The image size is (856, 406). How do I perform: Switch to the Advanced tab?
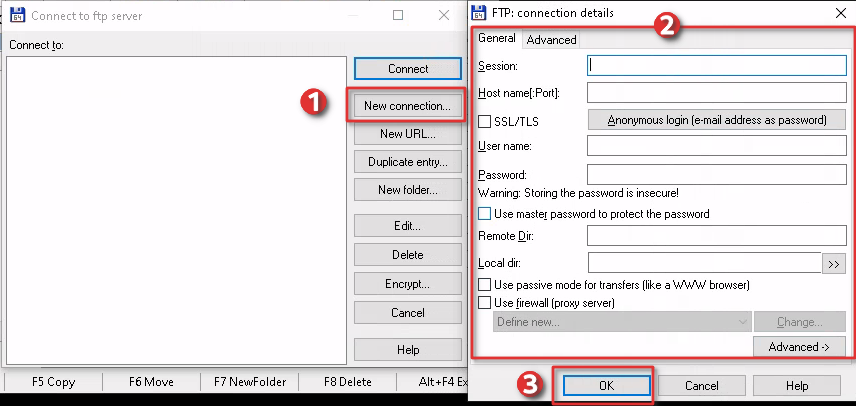click(551, 40)
